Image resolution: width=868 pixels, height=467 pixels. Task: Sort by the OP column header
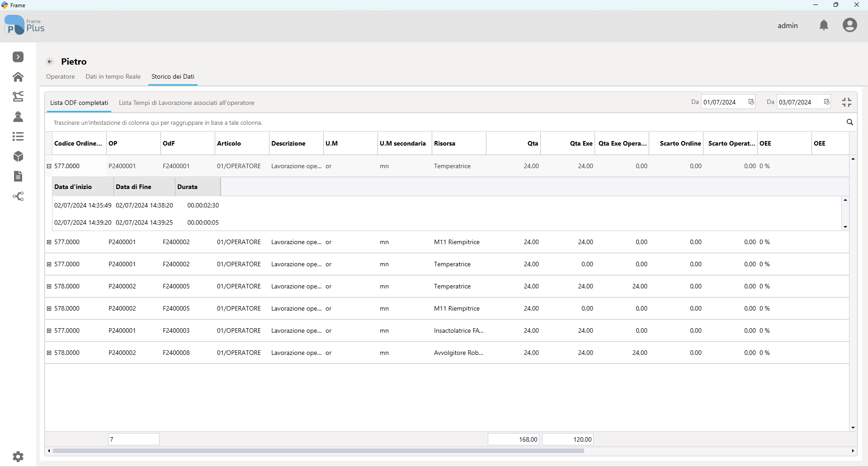134,143
